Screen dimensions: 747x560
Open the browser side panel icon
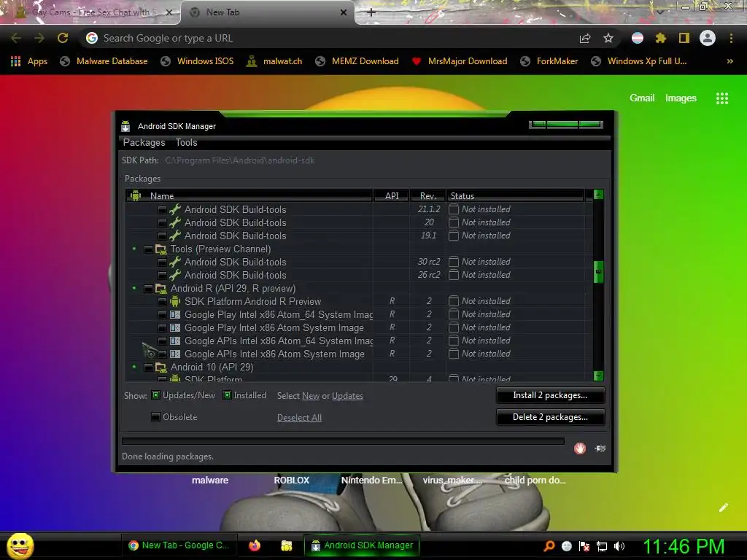684,38
